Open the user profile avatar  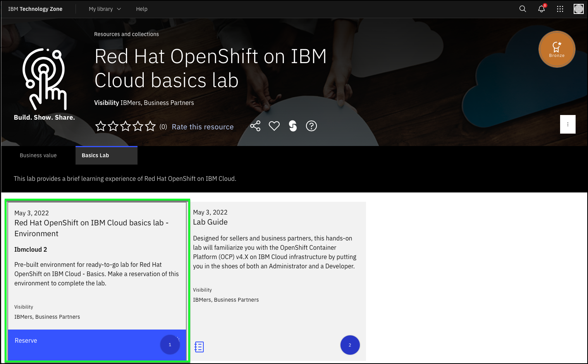point(578,9)
